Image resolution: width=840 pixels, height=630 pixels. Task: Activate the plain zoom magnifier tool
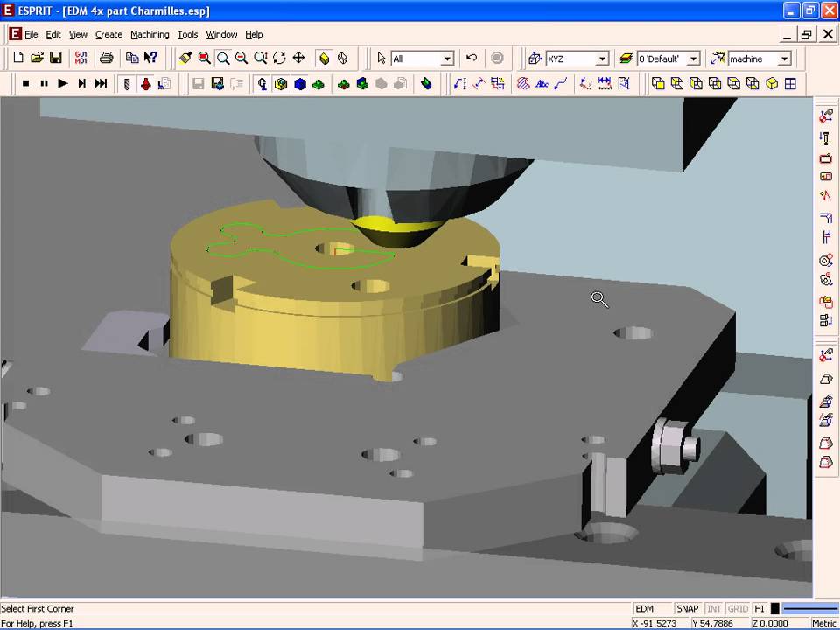click(x=223, y=58)
